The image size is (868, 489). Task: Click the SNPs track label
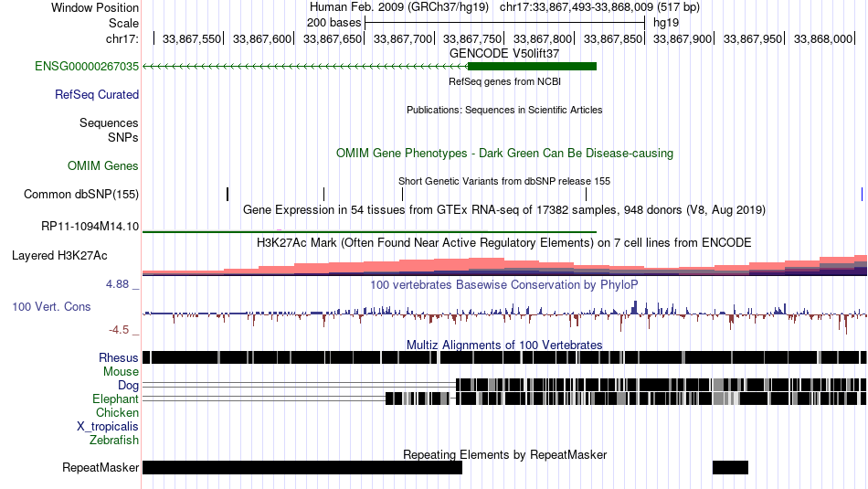click(x=123, y=138)
